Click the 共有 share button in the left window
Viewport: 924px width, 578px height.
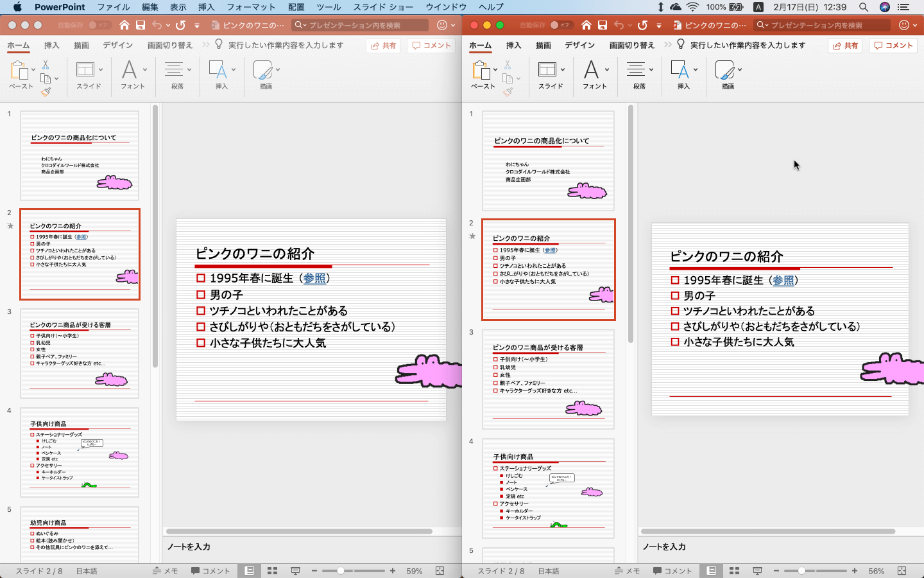click(383, 46)
